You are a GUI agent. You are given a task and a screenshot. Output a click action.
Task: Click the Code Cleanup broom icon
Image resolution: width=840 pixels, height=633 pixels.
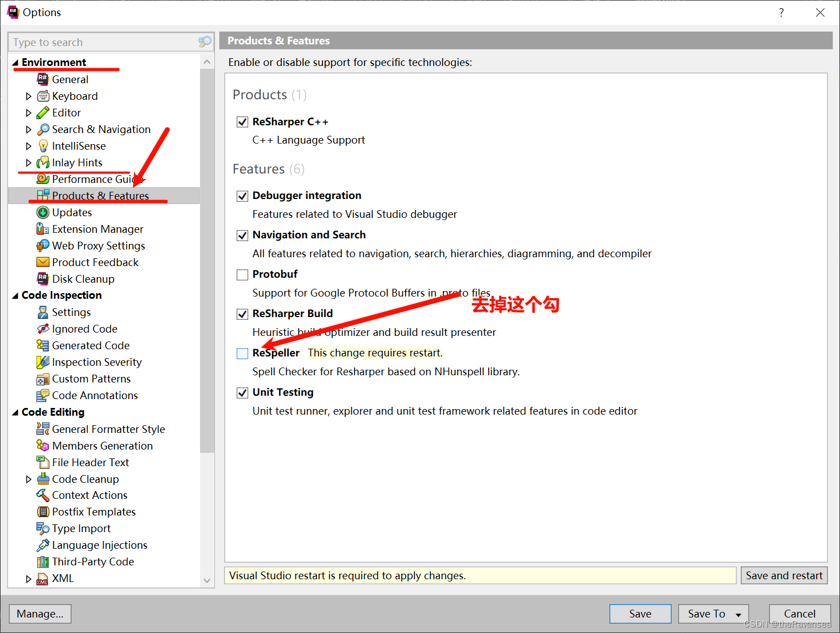point(43,479)
